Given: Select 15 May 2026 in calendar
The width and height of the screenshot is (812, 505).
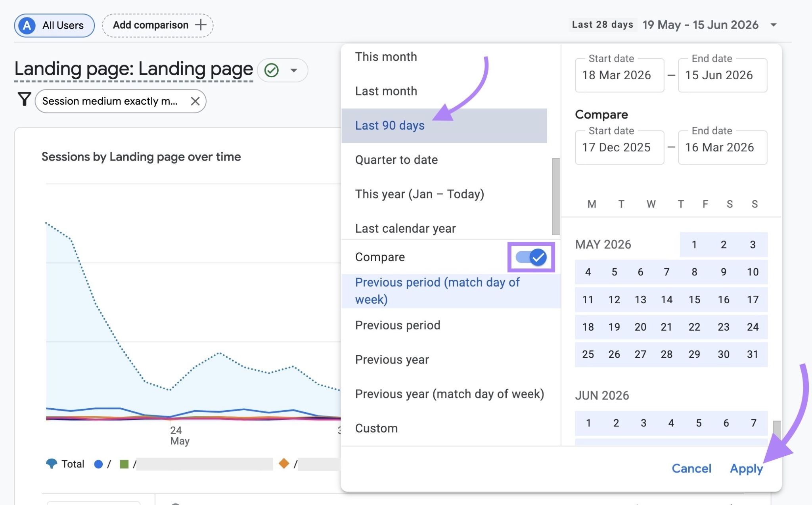Looking at the screenshot, I should coord(694,300).
